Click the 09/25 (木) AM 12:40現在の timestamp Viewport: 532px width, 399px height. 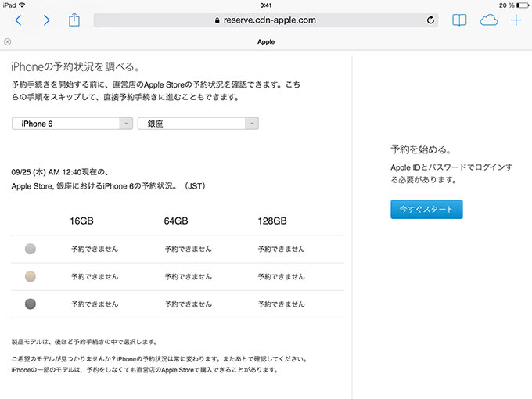point(59,172)
